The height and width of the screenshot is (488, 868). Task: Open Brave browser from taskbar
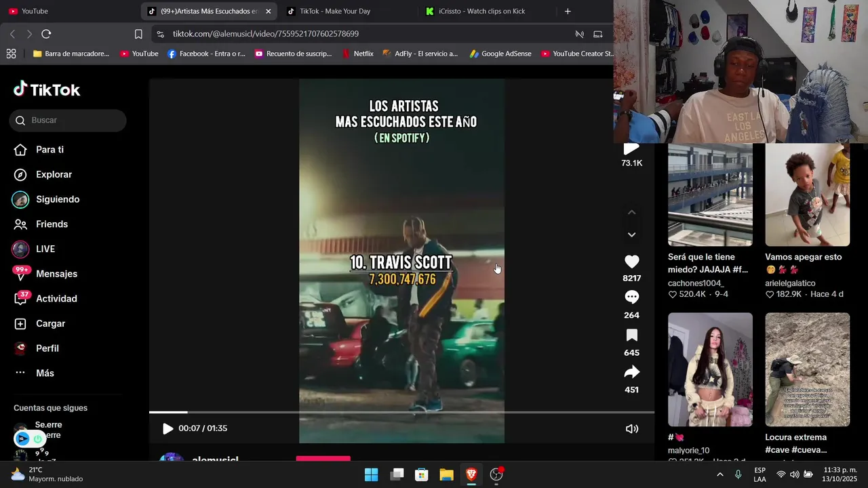click(471, 474)
